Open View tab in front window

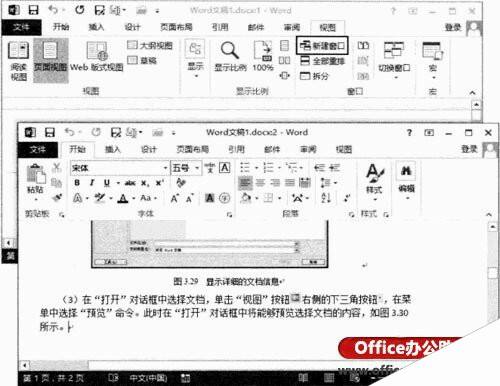click(x=344, y=149)
